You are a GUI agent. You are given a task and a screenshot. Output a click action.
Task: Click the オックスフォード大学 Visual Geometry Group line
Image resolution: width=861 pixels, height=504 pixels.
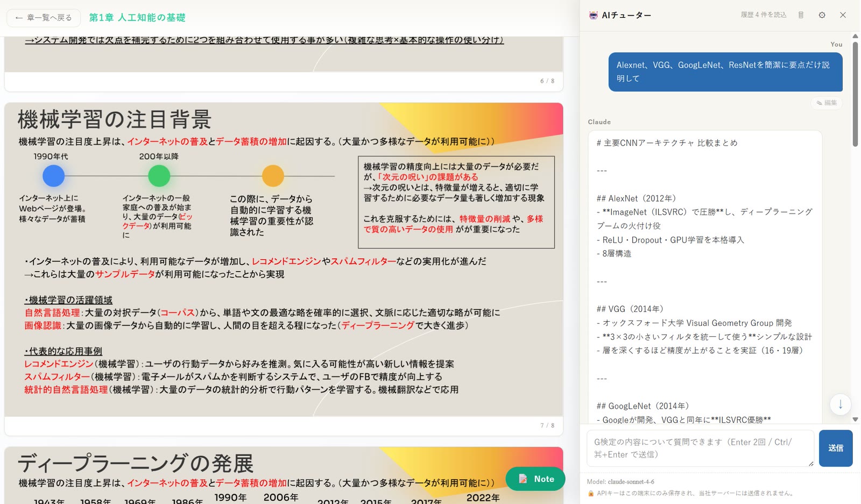point(694,323)
